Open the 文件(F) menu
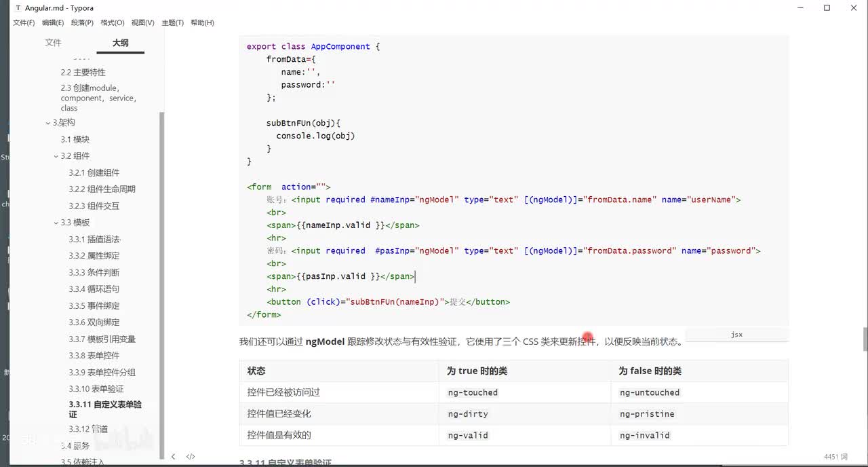Image resolution: width=868 pixels, height=467 pixels. click(x=24, y=22)
